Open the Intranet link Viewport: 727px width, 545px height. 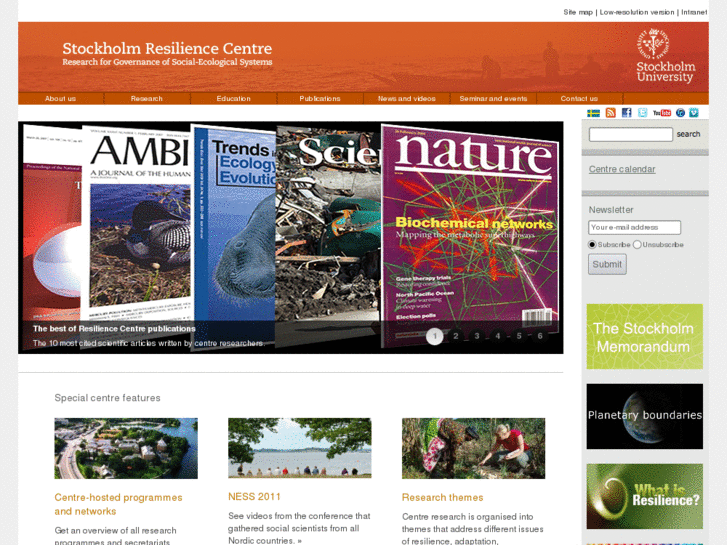(694, 12)
